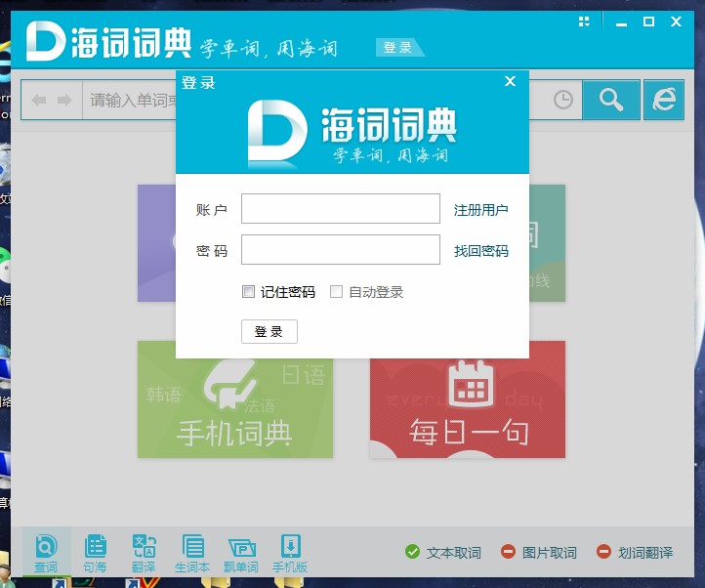Open the Internet Explorer web search button

click(x=664, y=100)
